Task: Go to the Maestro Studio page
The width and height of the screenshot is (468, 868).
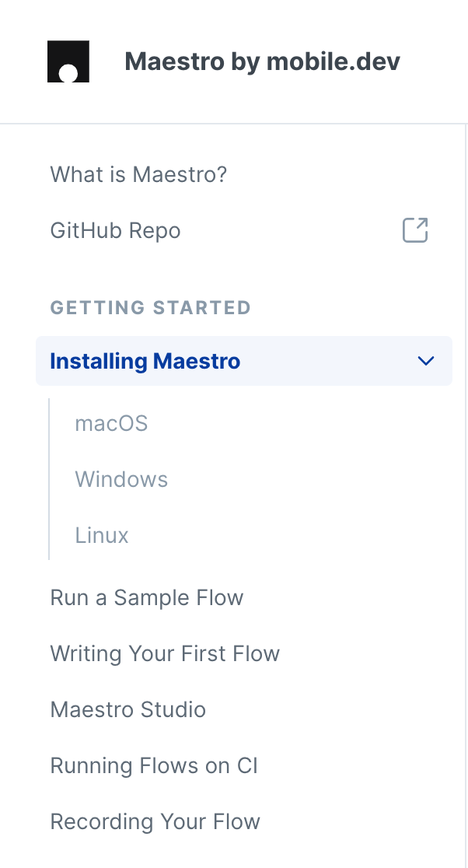Action: [x=127, y=709]
